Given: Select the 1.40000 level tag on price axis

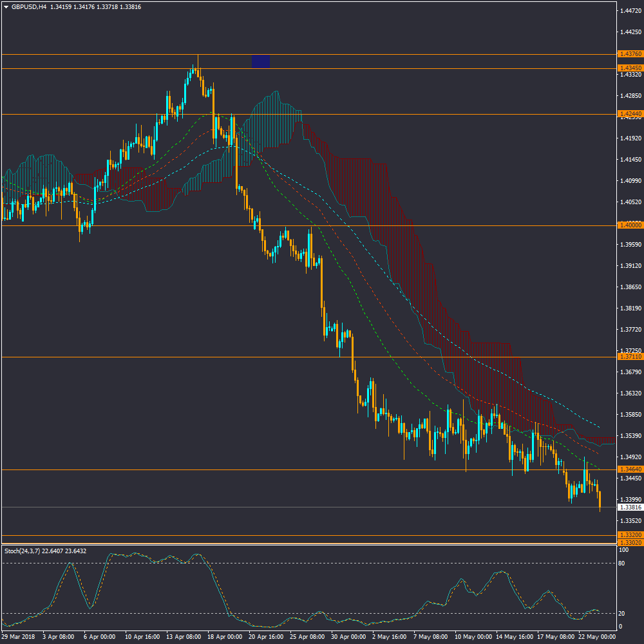Looking at the screenshot, I should click(x=629, y=225).
